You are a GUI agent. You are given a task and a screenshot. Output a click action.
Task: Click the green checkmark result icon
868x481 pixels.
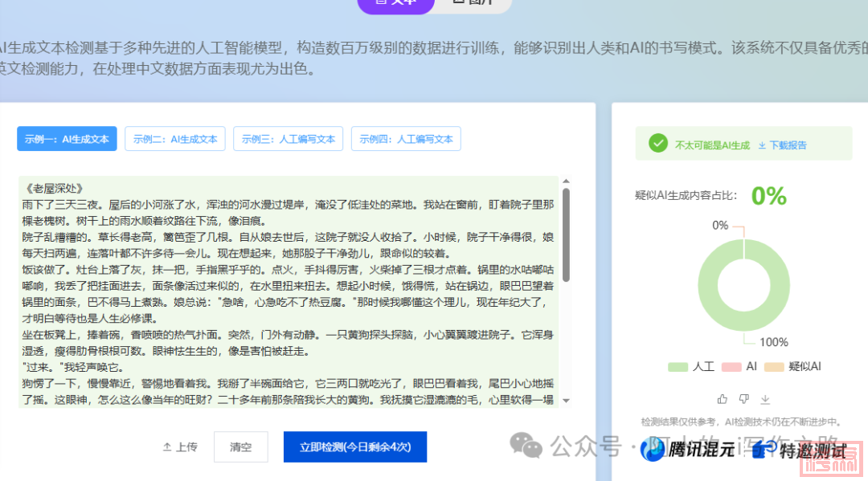[658, 144]
